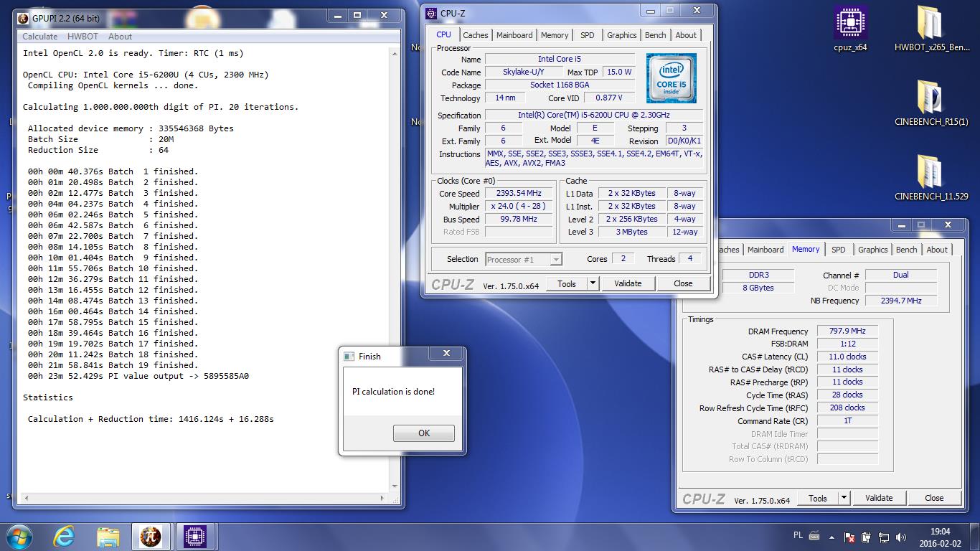Screen dimensions: 980x551
Task: Click the power plug battery tray icon
Action: tap(868, 537)
